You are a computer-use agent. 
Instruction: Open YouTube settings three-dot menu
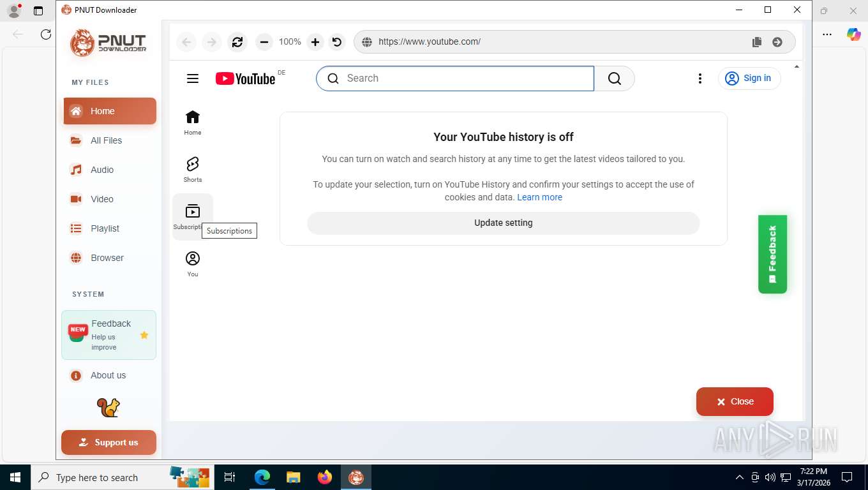tap(700, 78)
